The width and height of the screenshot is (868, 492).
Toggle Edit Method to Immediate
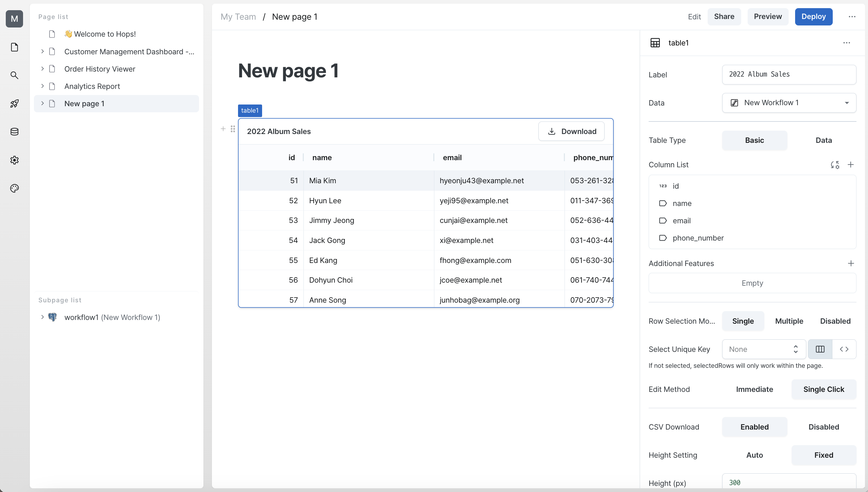click(x=754, y=390)
